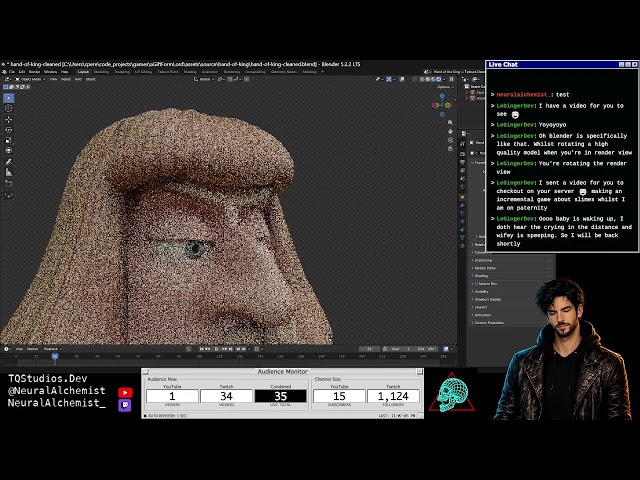Click the viewport zoom magnifier icon

(x=450, y=122)
